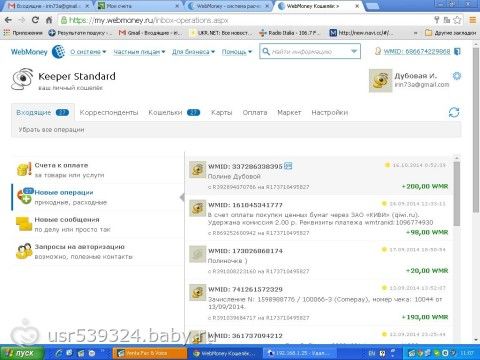The height and width of the screenshot is (360, 480).
Task: Click the browser home button
Action: (x=49, y=20)
